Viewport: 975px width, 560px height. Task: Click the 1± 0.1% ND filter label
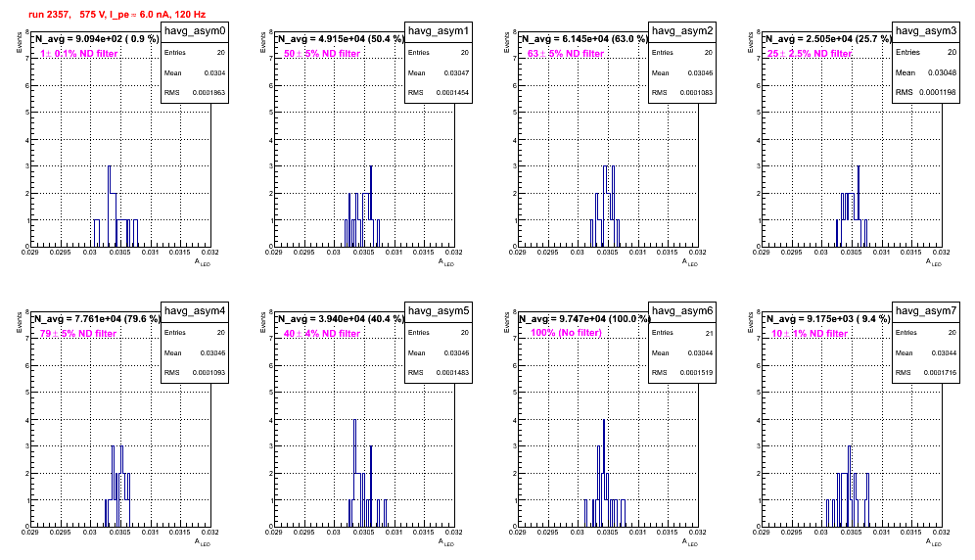[x=79, y=54]
